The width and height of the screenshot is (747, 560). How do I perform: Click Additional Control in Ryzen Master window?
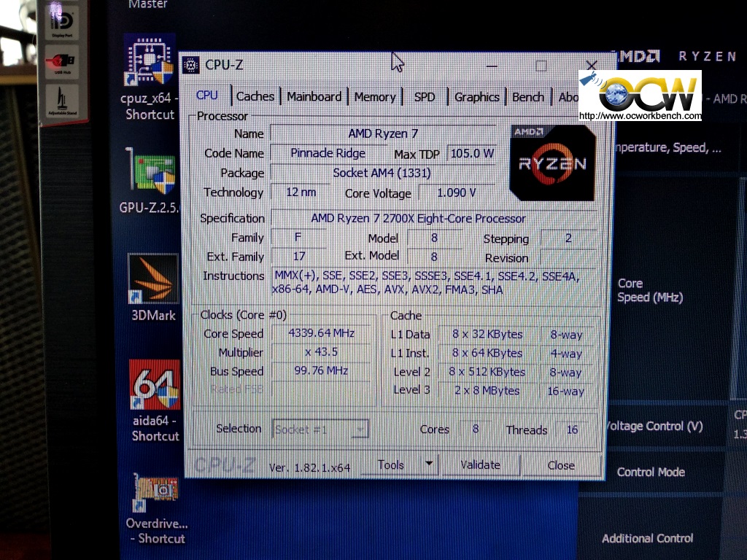point(647,538)
